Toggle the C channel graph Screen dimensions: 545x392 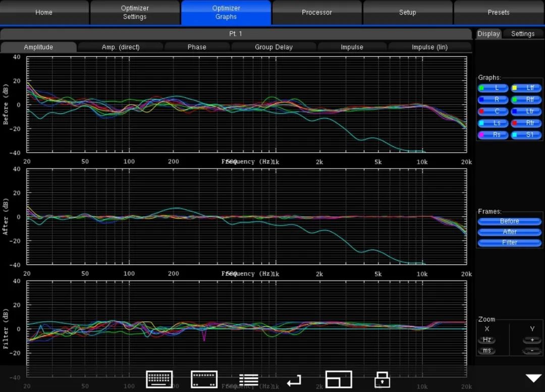(493, 111)
